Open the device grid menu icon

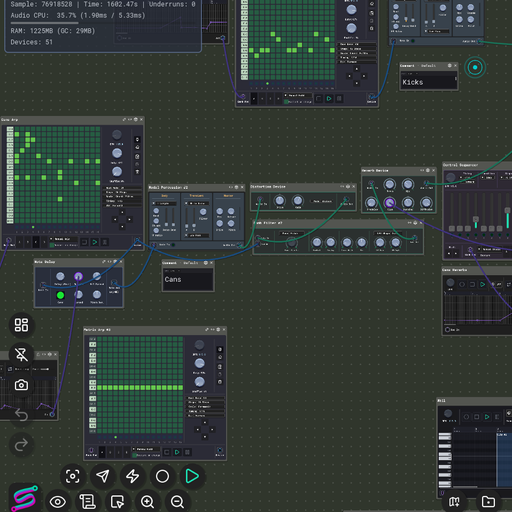pos(21,325)
